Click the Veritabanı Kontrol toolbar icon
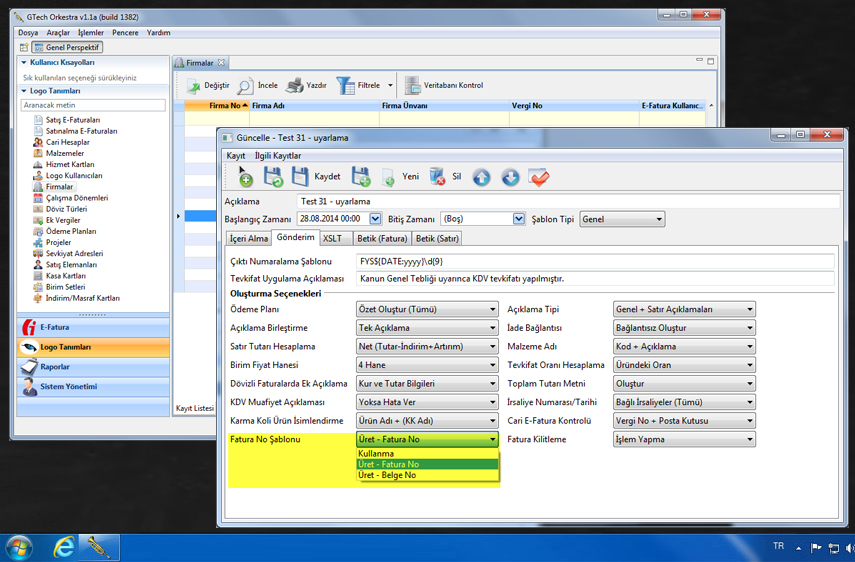This screenshot has height=562, width=855. [412, 86]
